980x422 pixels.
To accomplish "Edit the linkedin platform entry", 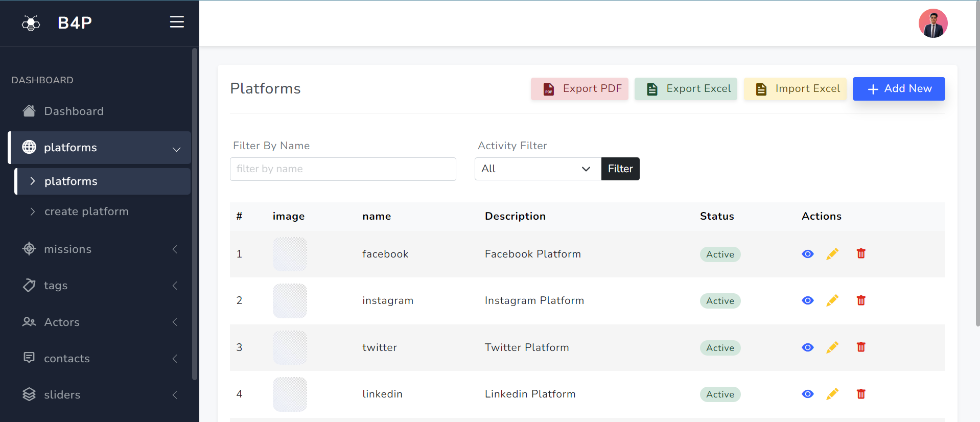I will tap(832, 394).
